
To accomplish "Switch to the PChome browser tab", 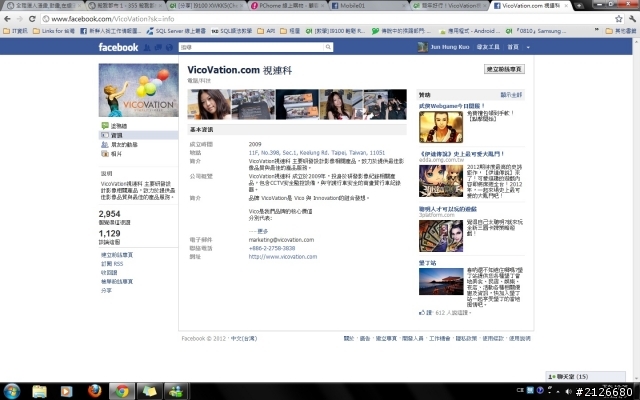I will tap(286, 6).
